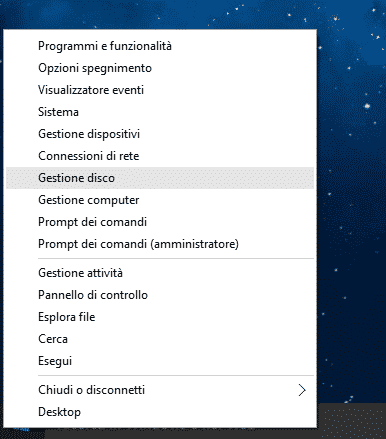Click the chevron arrow beside Chiudi o disconnetti
This screenshot has width=386, height=439.
coord(302,390)
